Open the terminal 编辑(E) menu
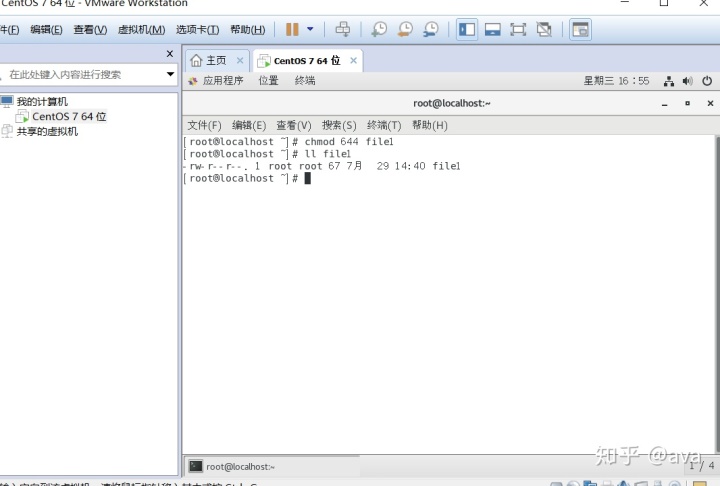Image resolution: width=720 pixels, height=486 pixels. coord(249,125)
